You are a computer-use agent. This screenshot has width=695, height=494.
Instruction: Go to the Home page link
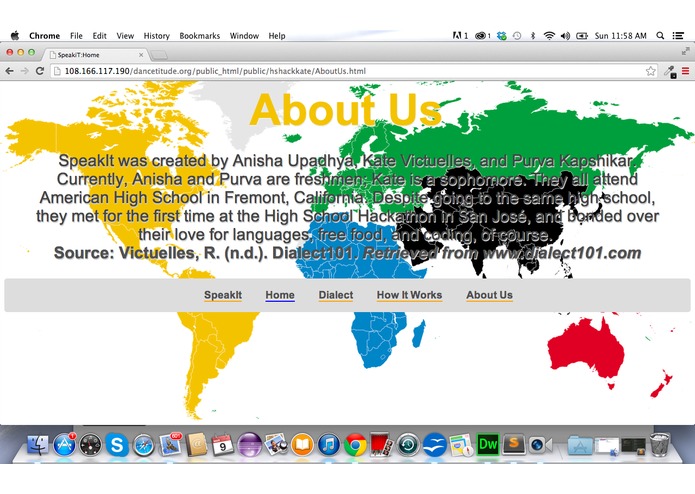280,295
